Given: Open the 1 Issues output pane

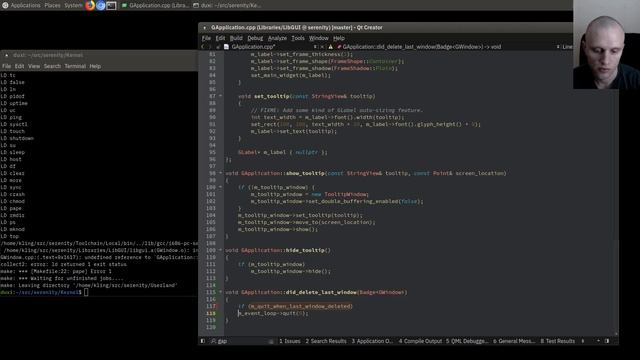Looking at the screenshot, I should (x=290, y=341).
